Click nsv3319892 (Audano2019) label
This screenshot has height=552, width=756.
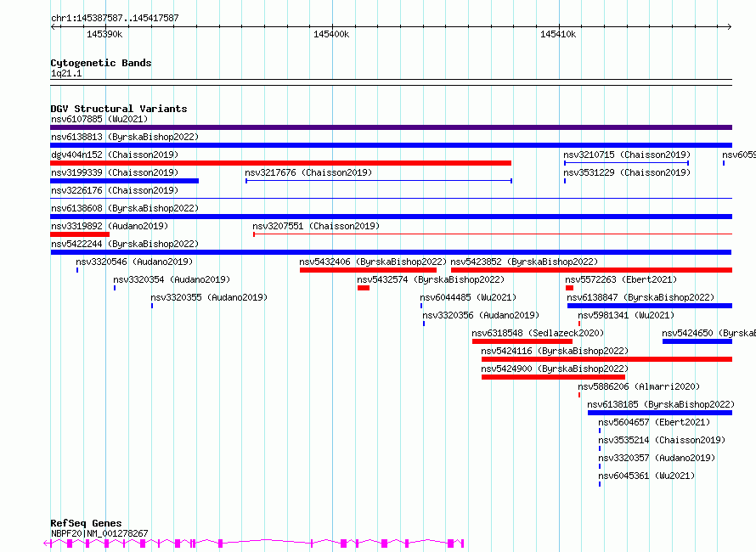110,226
